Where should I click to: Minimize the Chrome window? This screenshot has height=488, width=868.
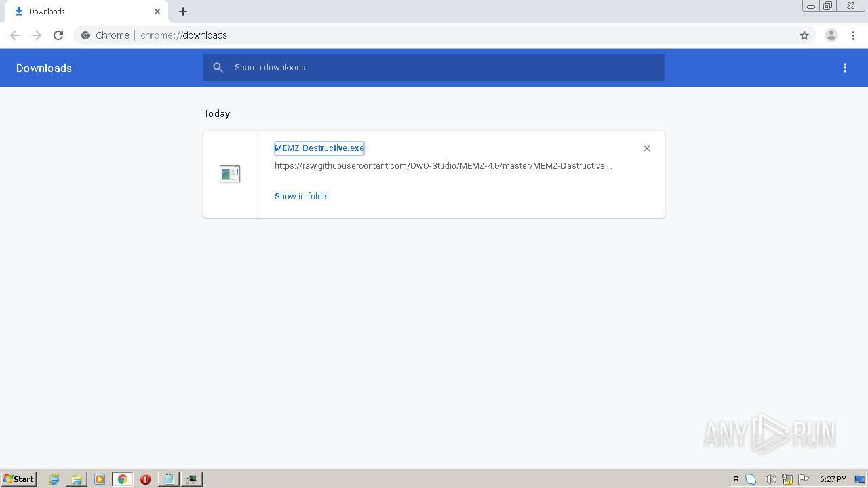point(810,6)
